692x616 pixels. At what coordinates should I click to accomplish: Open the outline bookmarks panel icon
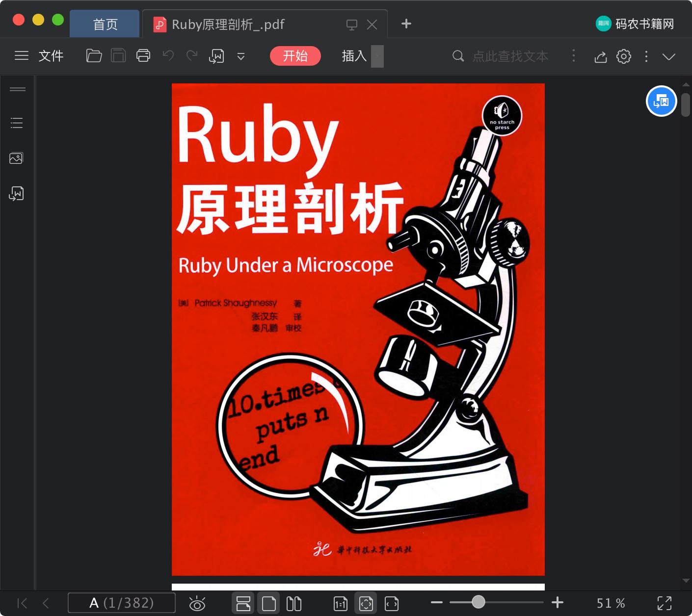pos(17,123)
